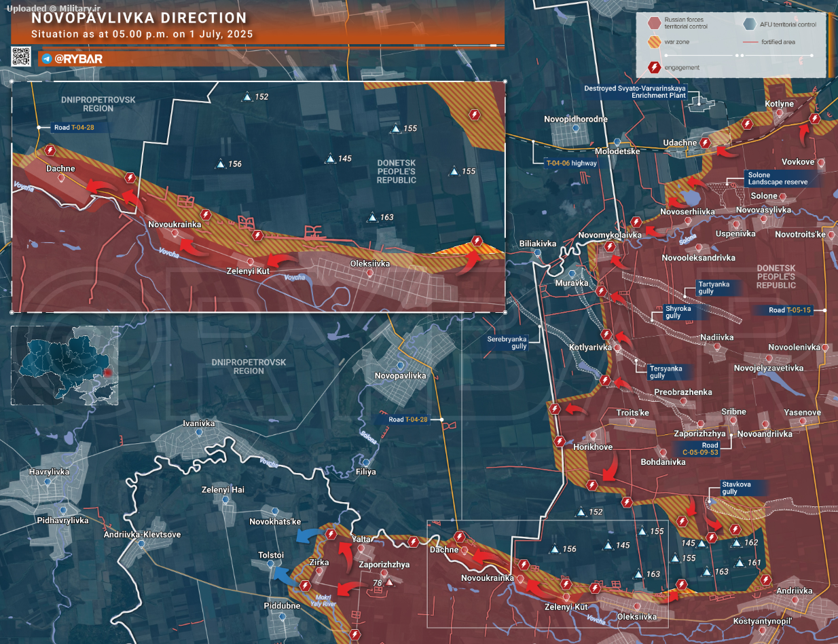Click the Muravka label
Screen dimensions: 838x644
tap(572, 282)
